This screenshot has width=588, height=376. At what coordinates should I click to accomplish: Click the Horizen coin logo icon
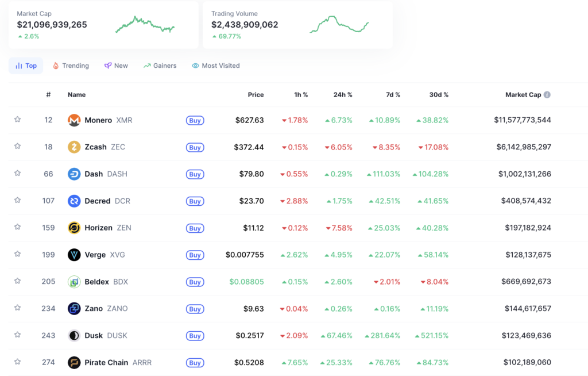click(x=74, y=228)
